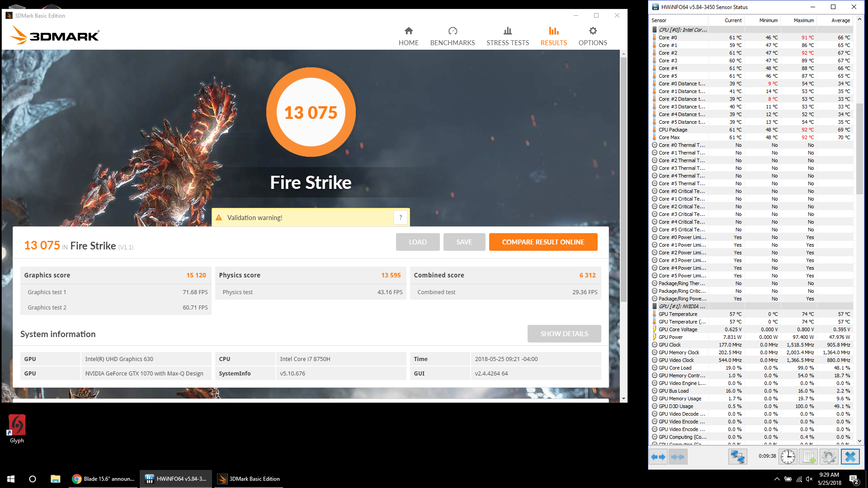
Task: Click the 3DMark scroll down arrow
Action: pyautogui.click(x=623, y=399)
